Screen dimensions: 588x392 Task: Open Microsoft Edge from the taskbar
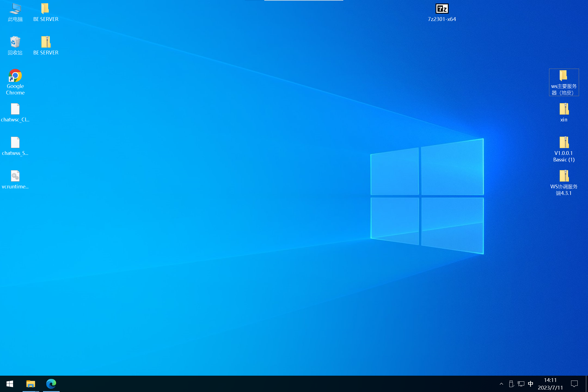click(51, 384)
